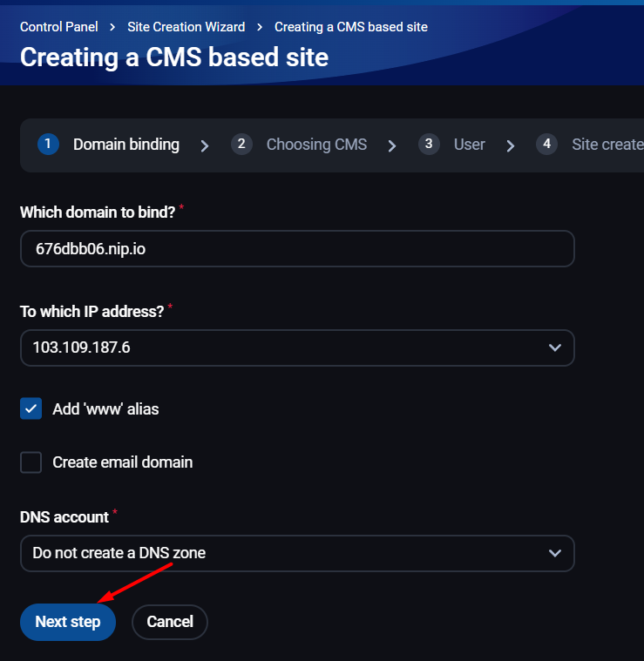Toggle the Create email domain label
Viewport: 644px width, 661px height.
[122, 462]
